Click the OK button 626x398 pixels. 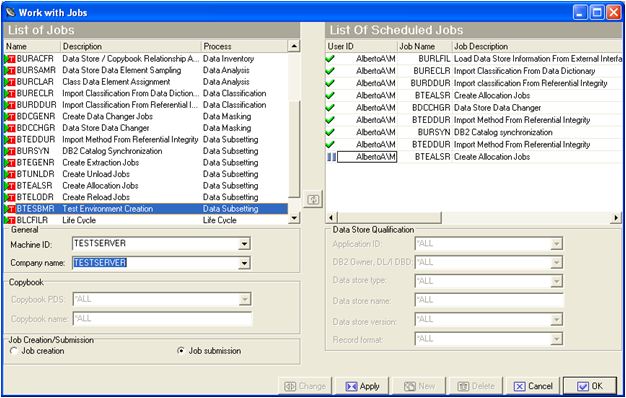[x=590, y=386]
